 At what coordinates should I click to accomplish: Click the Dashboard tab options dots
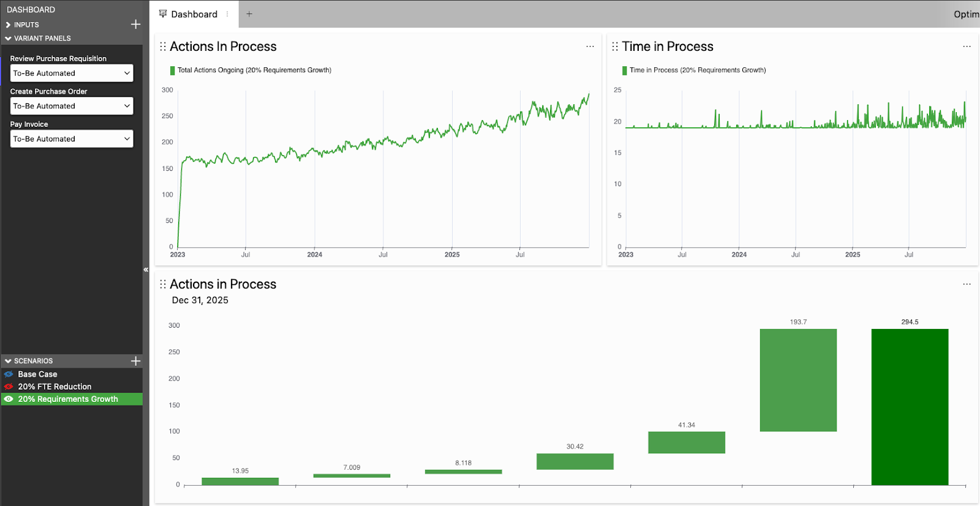click(x=227, y=14)
